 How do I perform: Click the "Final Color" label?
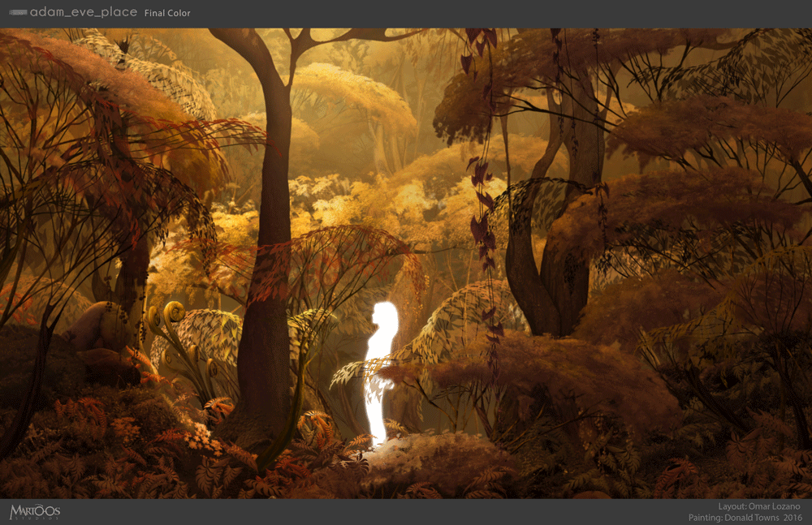[x=167, y=13]
